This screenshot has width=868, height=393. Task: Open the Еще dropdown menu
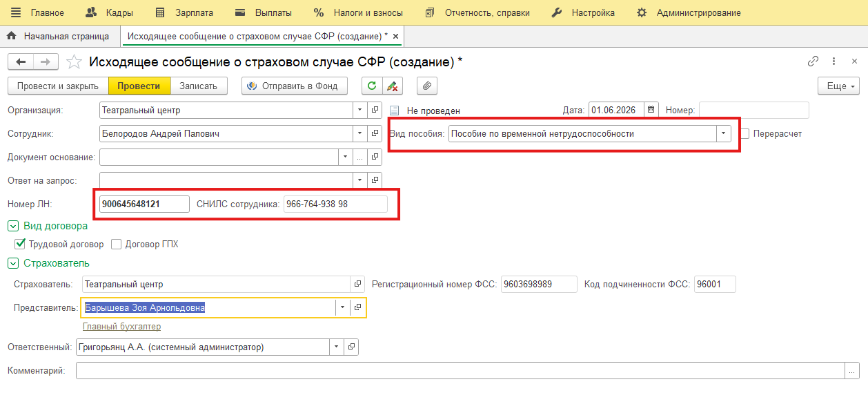tap(839, 86)
